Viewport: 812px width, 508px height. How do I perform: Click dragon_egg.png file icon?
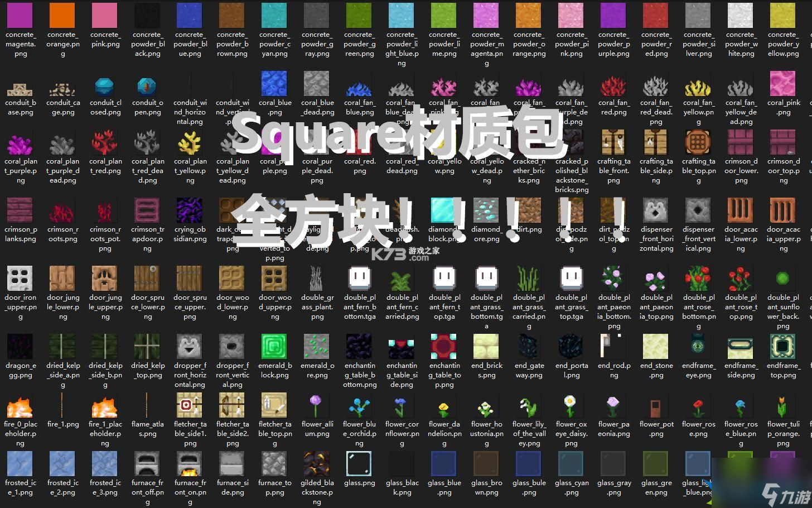[x=20, y=346]
